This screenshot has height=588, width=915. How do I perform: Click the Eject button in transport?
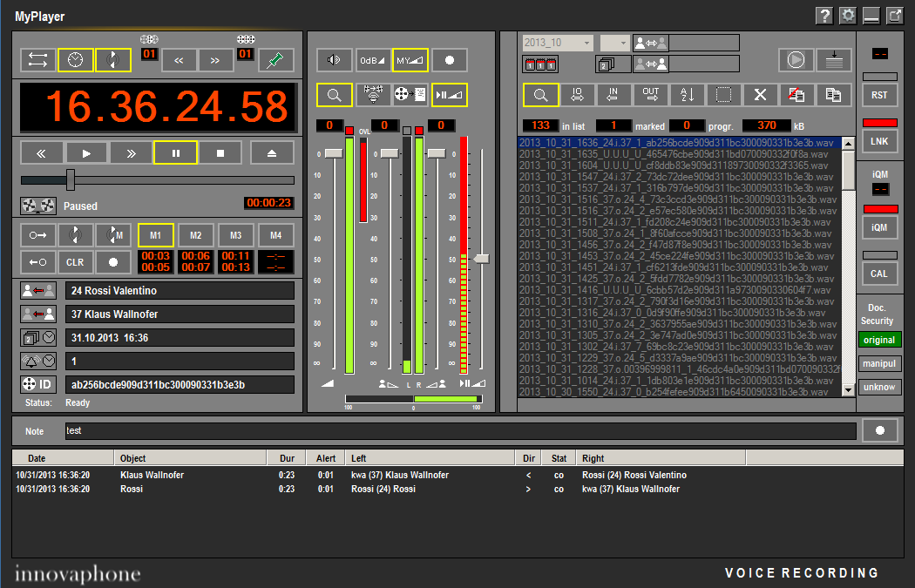[x=272, y=153]
